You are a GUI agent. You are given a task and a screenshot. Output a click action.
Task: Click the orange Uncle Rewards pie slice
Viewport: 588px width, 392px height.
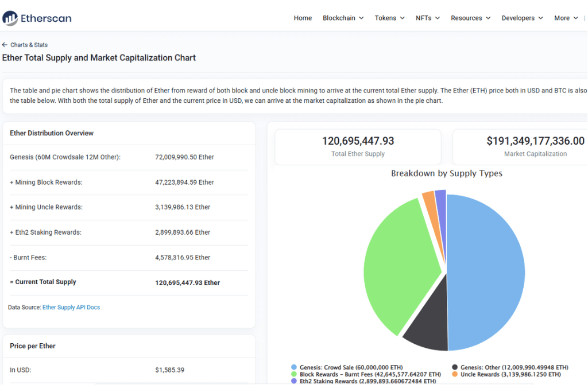click(431, 210)
